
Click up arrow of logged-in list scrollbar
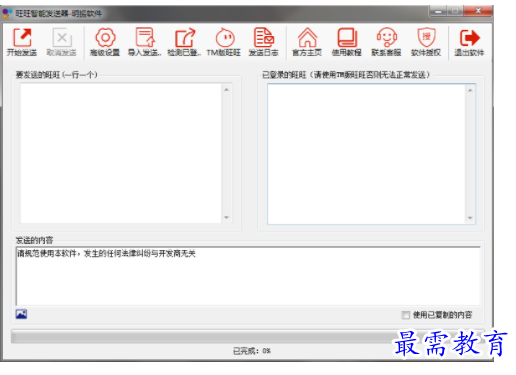tap(470, 90)
